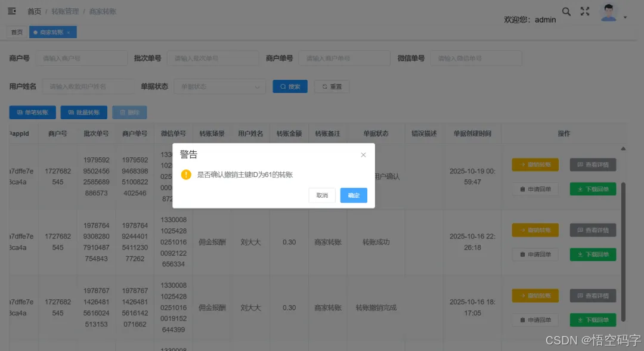The image size is (644, 351).
Task: Focus the 批次单号 input field
Action: pos(213,58)
